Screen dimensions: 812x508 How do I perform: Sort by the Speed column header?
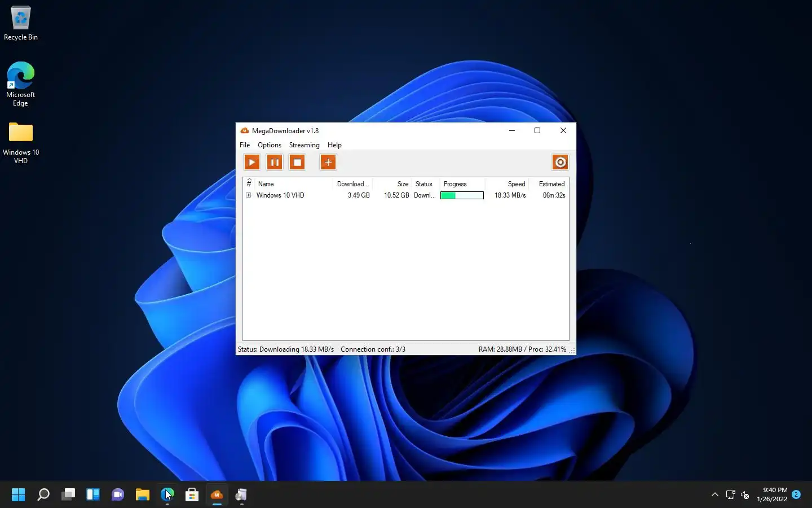pyautogui.click(x=506, y=184)
